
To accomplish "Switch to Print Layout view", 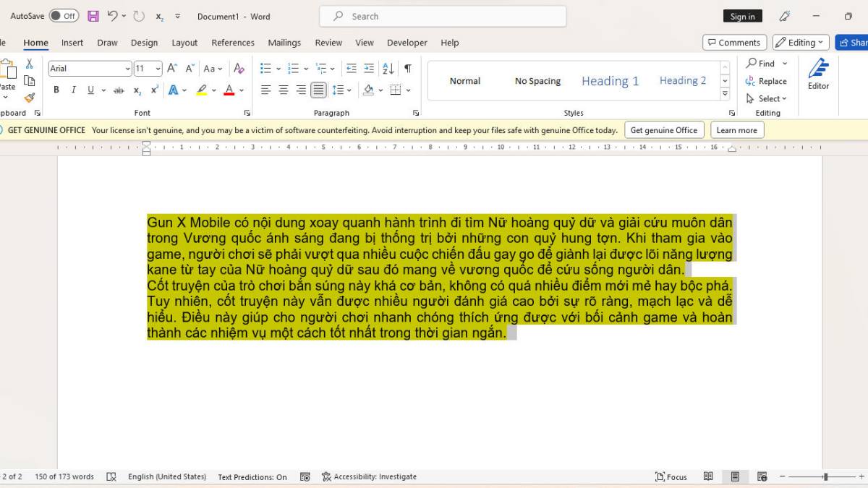I will 735,477.
